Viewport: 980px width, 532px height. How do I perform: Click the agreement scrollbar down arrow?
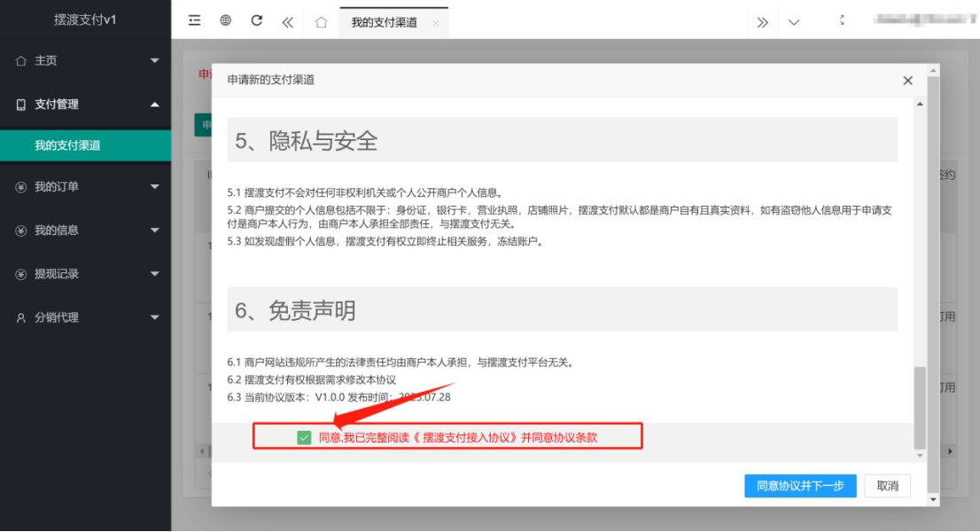(920, 456)
